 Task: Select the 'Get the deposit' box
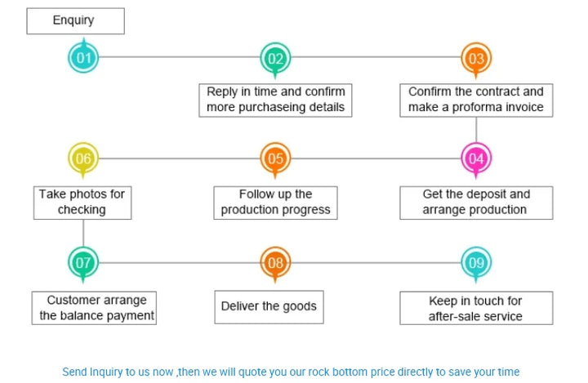coord(476,202)
